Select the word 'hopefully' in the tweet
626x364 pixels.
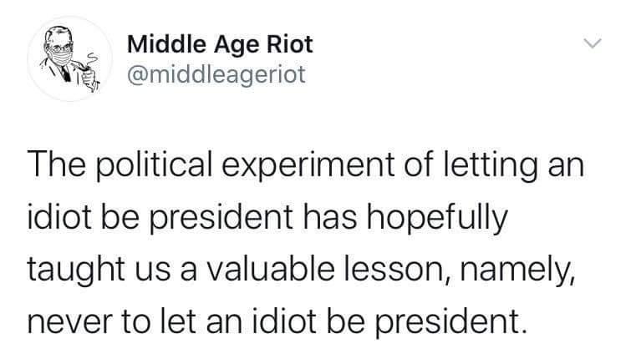[437, 218]
